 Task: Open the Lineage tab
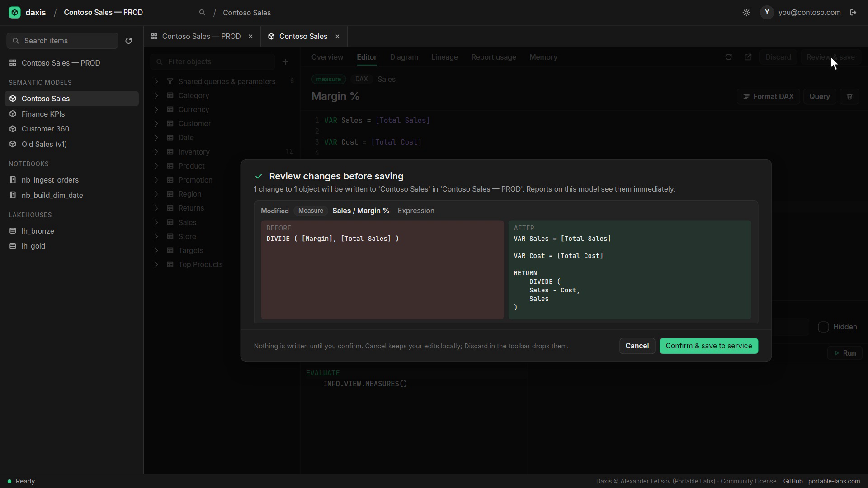[x=444, y=57]
